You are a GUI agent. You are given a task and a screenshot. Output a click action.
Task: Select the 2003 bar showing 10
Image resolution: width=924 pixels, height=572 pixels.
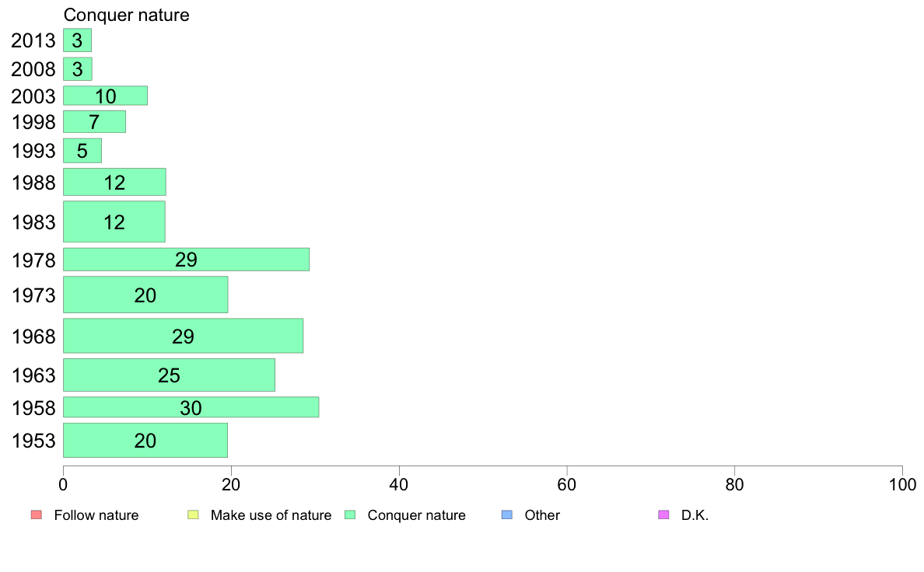tap(106, 96)
